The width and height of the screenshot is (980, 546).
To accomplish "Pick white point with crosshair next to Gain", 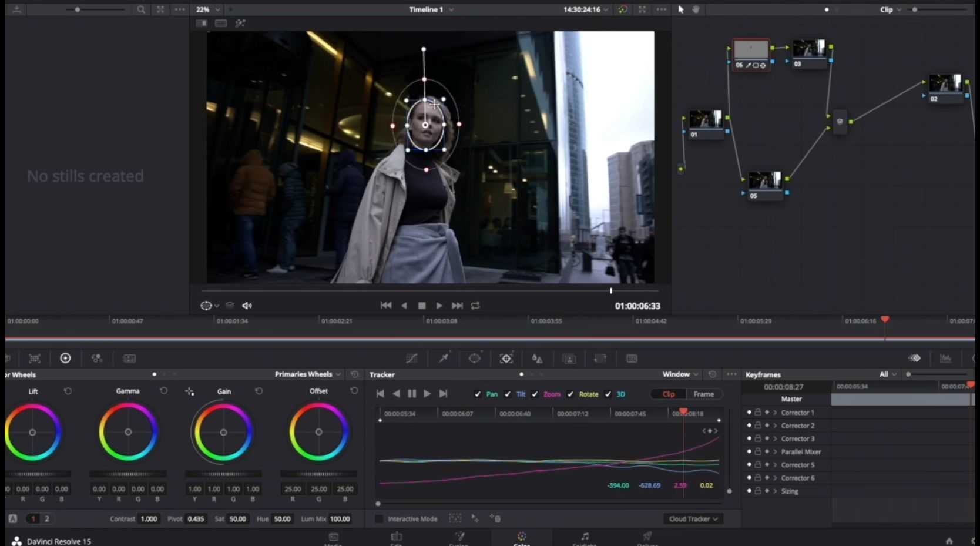I will [189, 391].
